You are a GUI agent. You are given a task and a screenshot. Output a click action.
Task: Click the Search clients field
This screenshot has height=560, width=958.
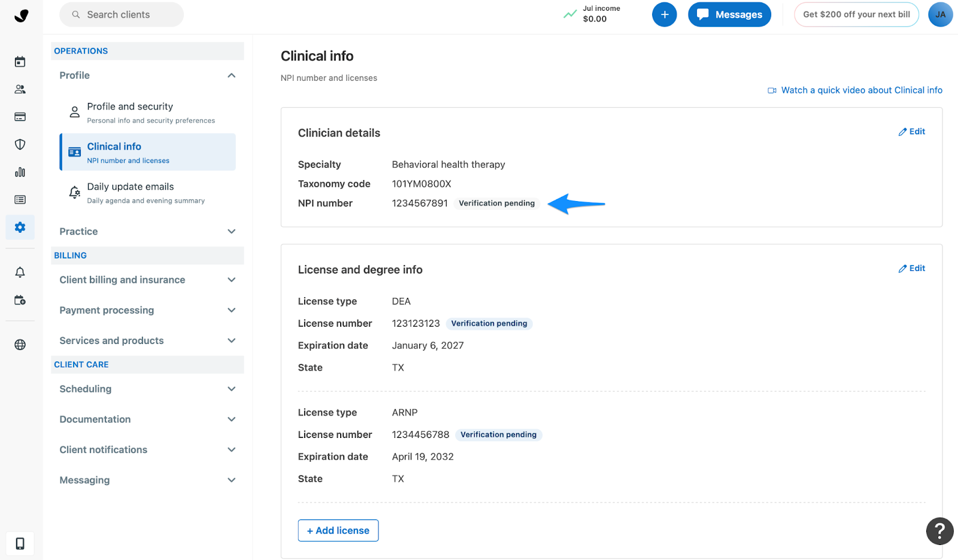(x=121, y=14)
